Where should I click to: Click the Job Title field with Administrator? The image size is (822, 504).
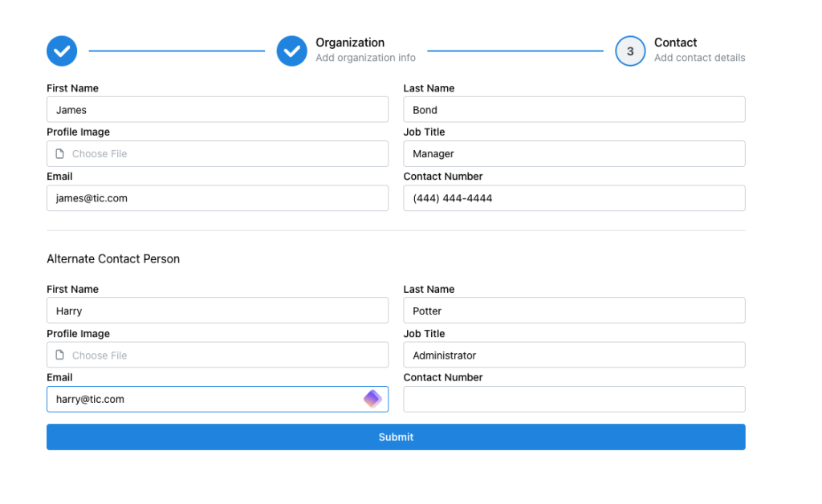point(574,356)
